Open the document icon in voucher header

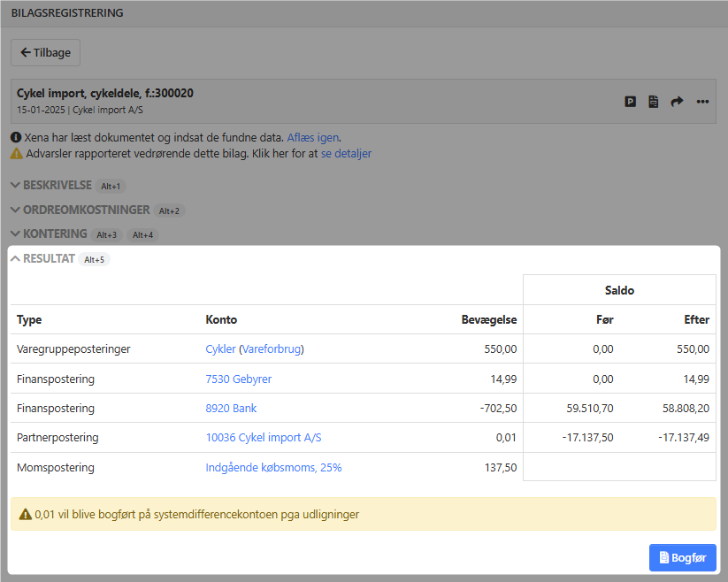[653, 102]
